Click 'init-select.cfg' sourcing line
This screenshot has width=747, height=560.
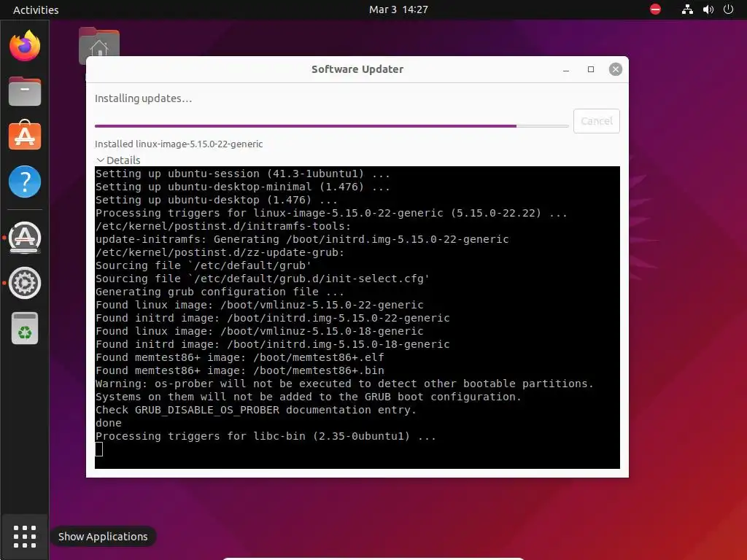(263, 279)
